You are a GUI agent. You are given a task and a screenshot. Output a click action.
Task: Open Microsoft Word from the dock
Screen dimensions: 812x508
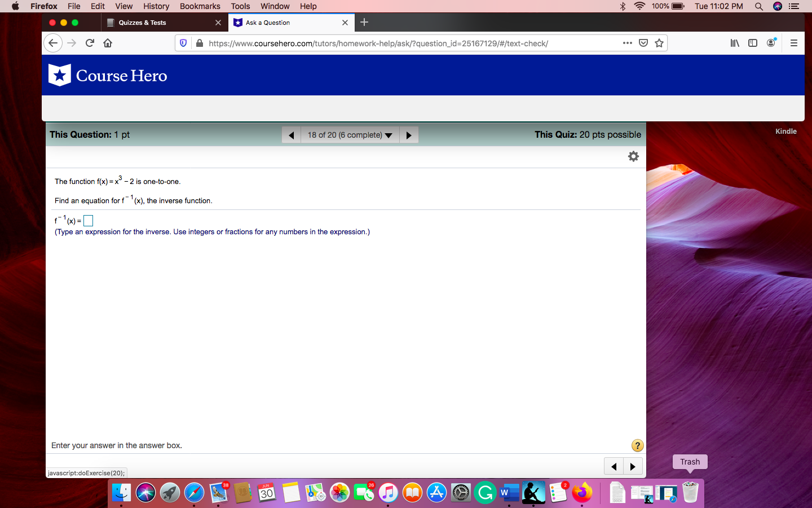click(x=509, y=493)
